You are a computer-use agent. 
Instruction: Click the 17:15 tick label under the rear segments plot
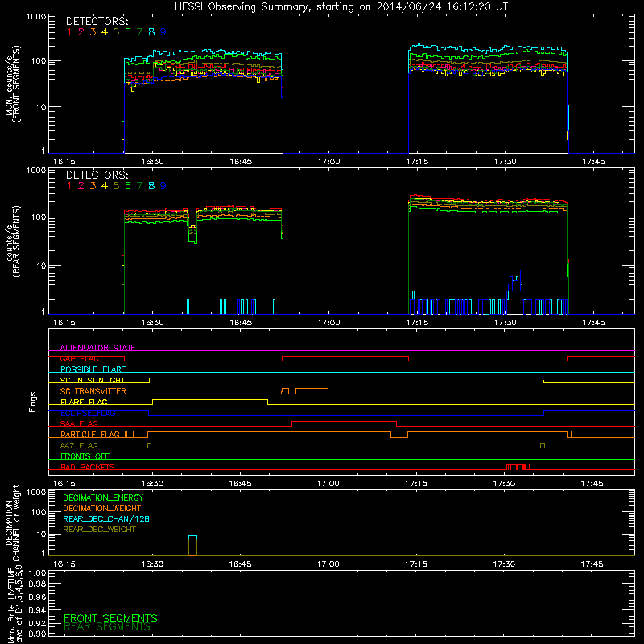[x=417, y=323]
